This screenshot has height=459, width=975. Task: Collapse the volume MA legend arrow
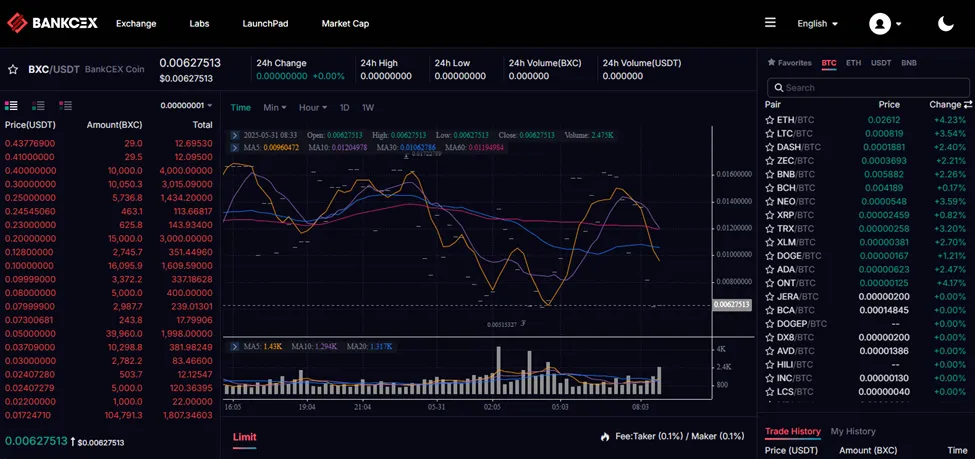point(234,346)
